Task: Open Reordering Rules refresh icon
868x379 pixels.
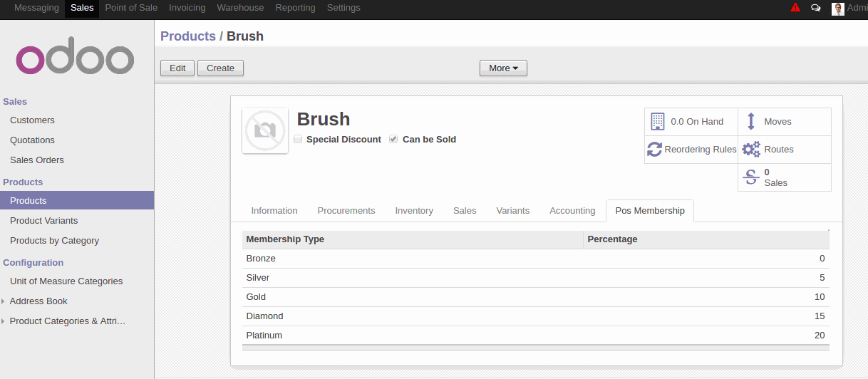Action: tap(655, 150)
